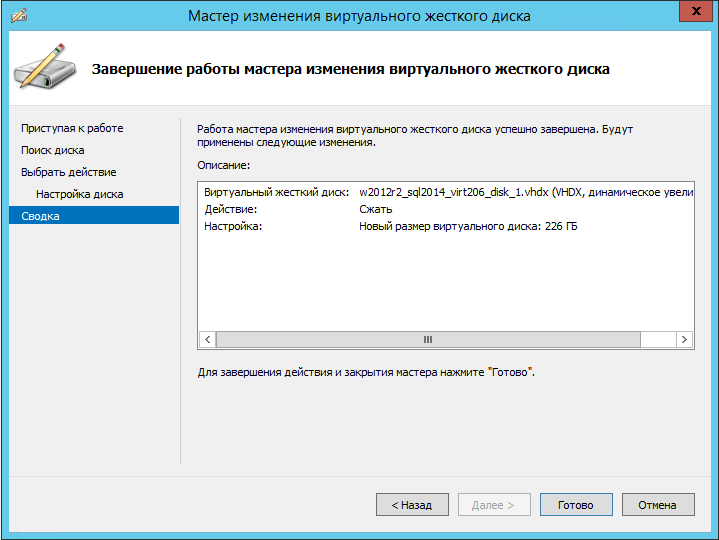Cancel the wizard with 'Отмена'
Viewport: 719px width, 540px height.
click(658, 505)
